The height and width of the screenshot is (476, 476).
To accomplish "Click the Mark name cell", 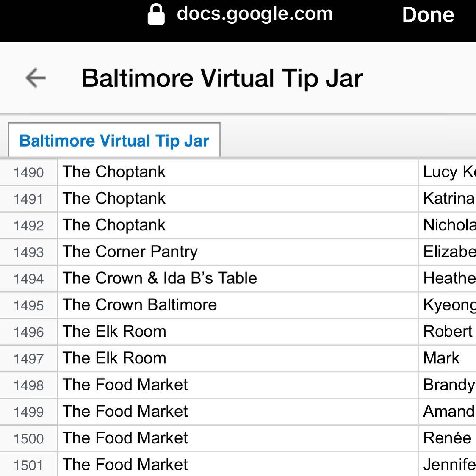I will (448, 359).
